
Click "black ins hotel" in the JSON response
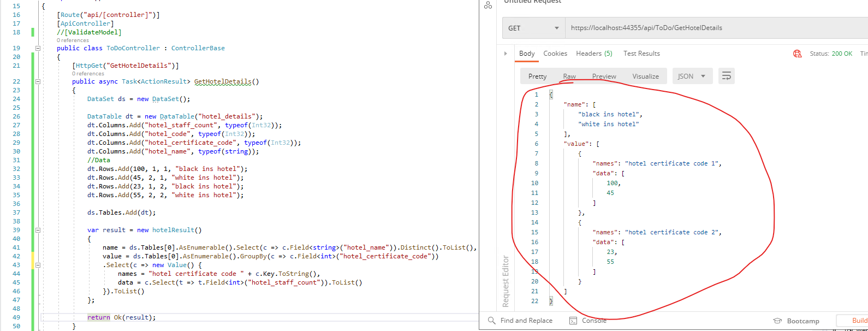click(x=609, y=115)
